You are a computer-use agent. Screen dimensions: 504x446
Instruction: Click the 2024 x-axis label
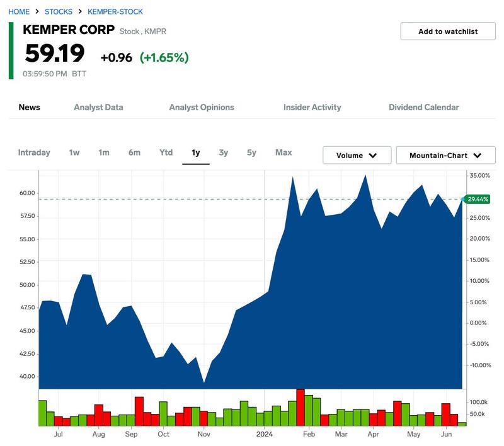pos(265,434)
